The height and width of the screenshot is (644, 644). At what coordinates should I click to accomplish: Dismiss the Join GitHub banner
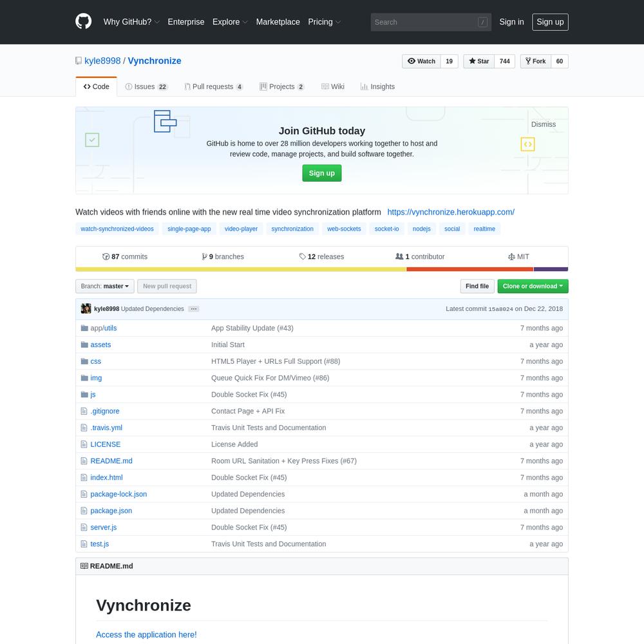pos(543,124)
